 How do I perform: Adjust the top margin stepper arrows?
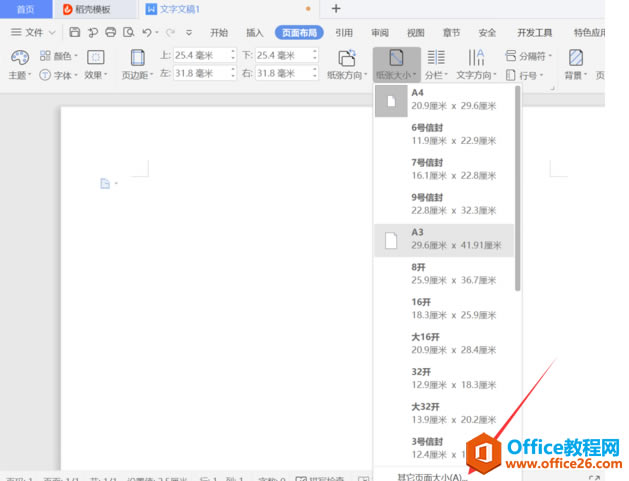click(233, 55)
